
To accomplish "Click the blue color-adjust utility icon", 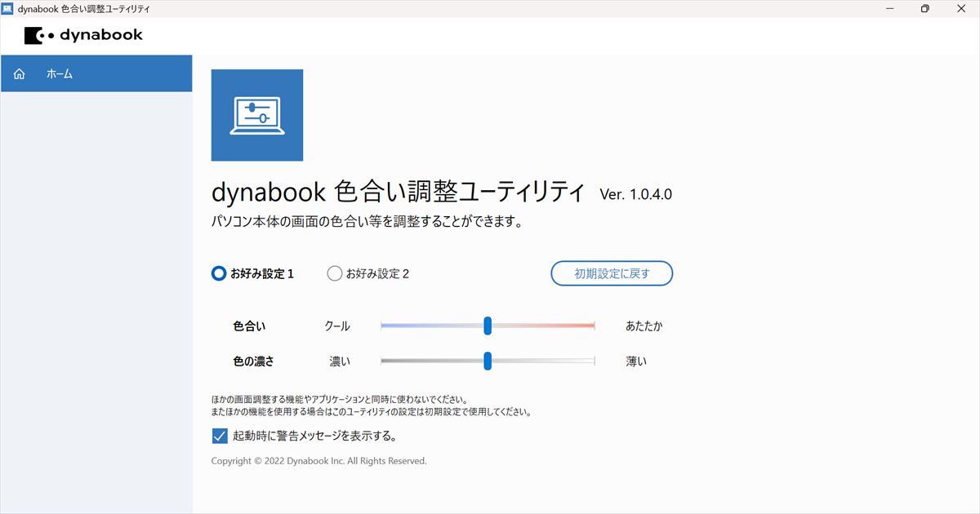I will (x=257, y=115).
